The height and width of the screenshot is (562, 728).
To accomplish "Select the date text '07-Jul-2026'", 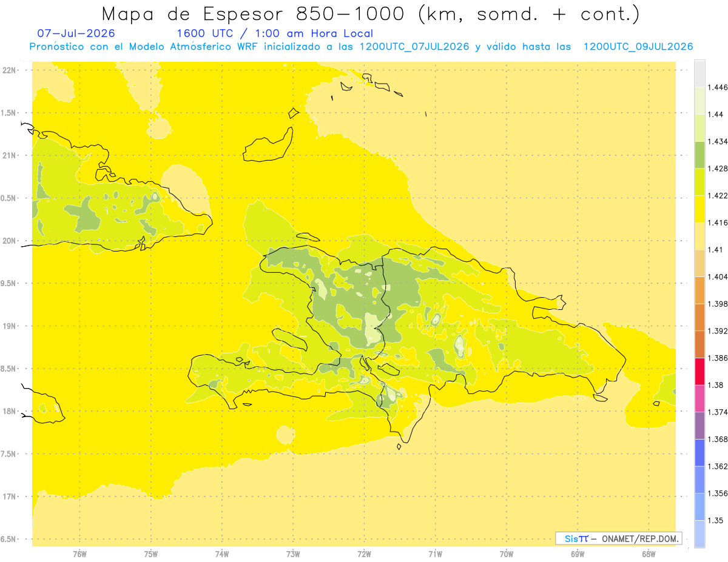I will click(76, 33).
